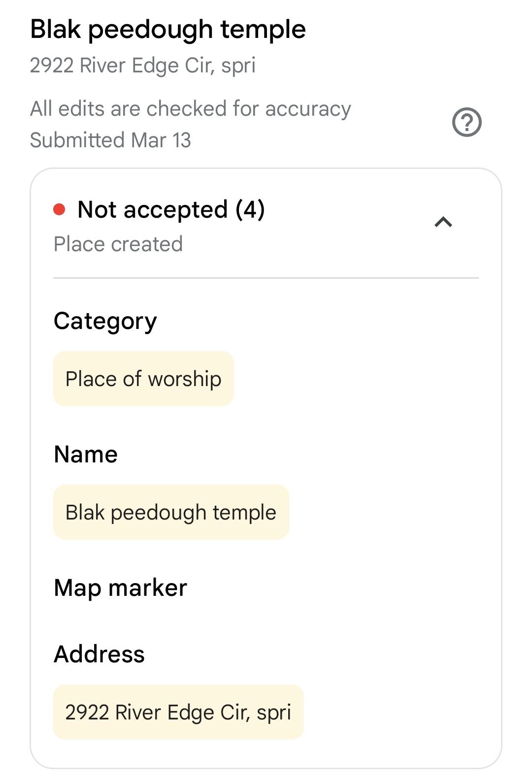
Task: Click the "Submitted Mar 13" text
Action: pos(110,140)
